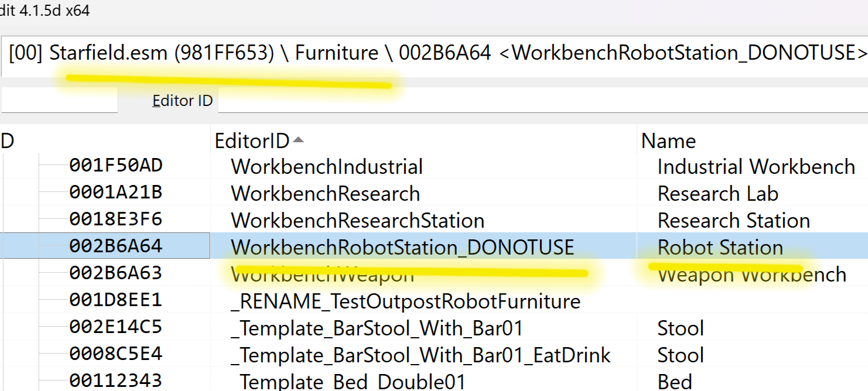This screenshot has width=868, height=391.
Task: Click the Research Station name cell
Action: pos(734,221)
